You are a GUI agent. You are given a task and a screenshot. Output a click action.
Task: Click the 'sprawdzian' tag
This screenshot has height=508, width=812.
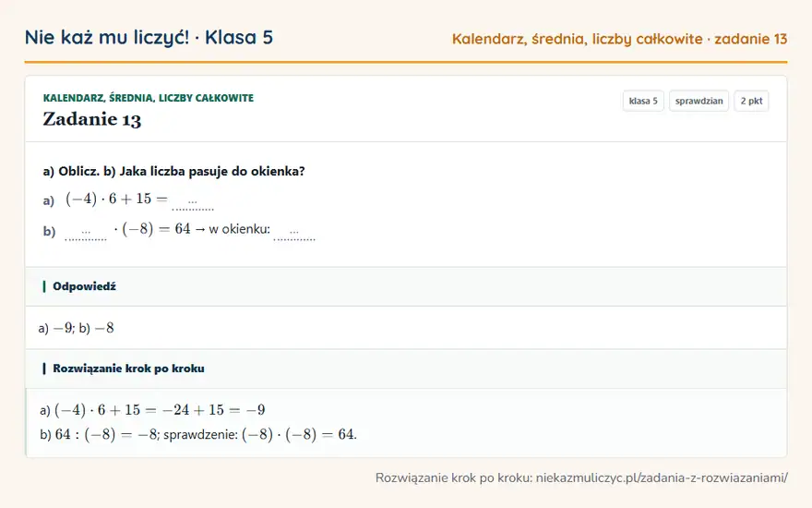tap(699, 101)
